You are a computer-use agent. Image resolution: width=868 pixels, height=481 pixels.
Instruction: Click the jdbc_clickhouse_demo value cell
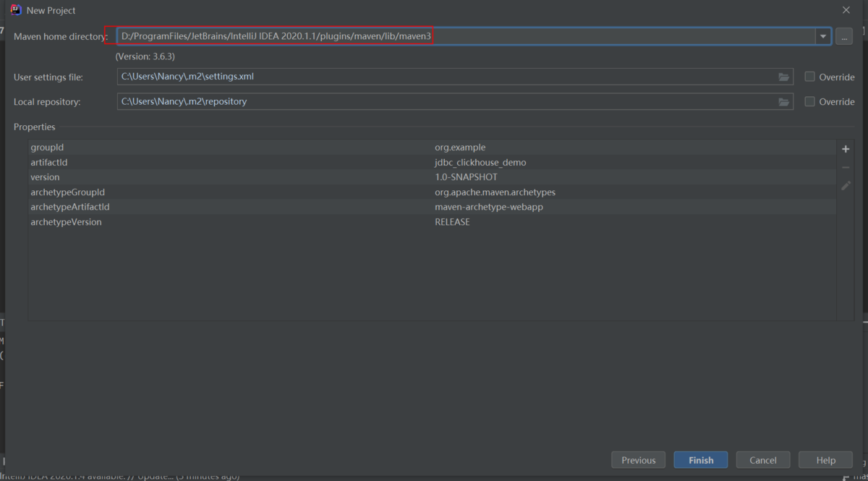(480, 163)
